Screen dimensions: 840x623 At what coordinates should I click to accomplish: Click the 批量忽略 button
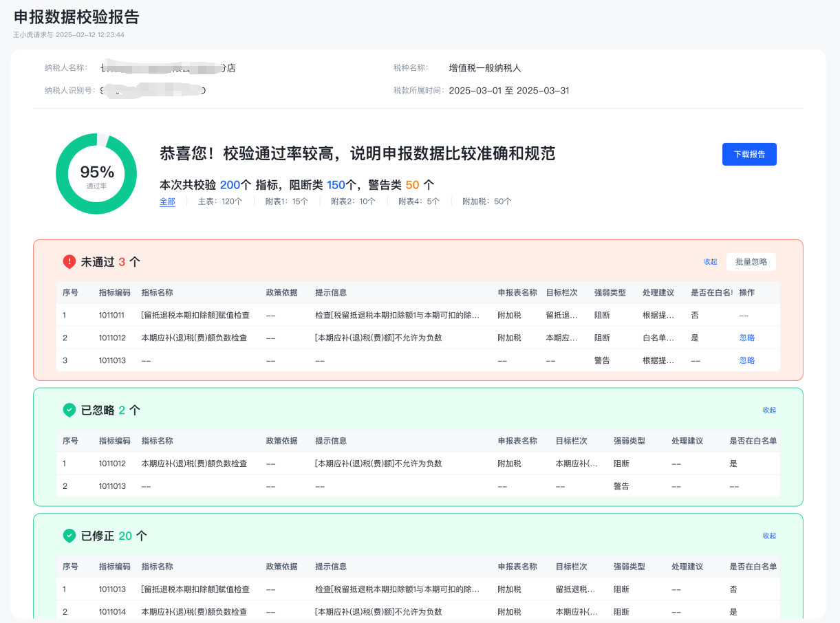coord(751,262)
